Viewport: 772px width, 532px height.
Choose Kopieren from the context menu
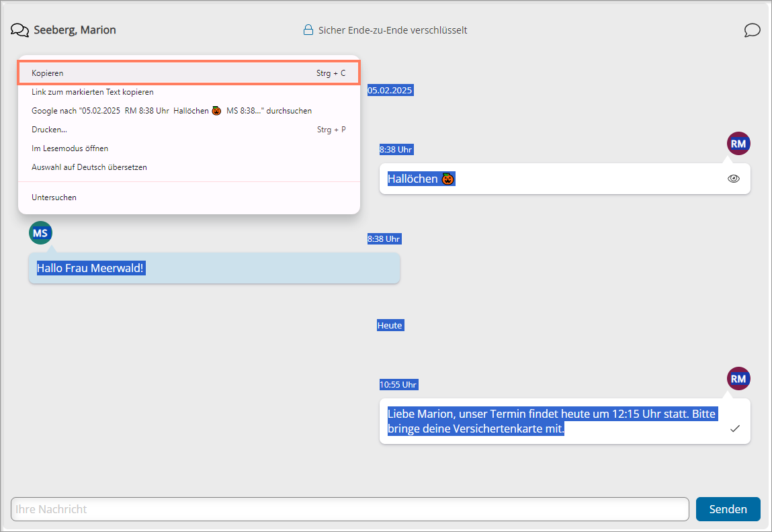tap(189, 73)
